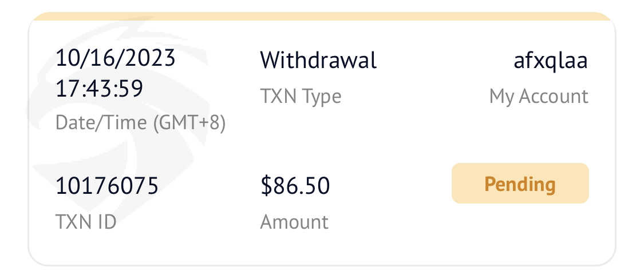Image resolution: width=644 pixels, height=279 pixels.
Task: Select the Withdrawal transaction type text
Action: coord(318,60)
